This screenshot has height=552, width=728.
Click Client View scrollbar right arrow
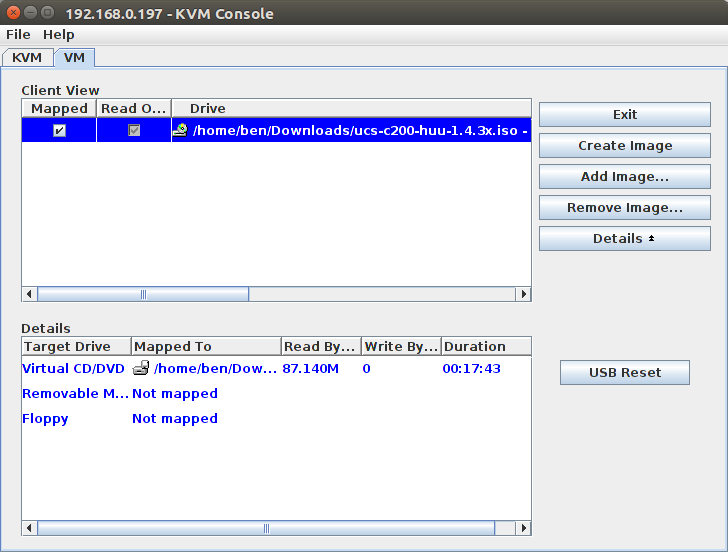click(x=523, y=294)
